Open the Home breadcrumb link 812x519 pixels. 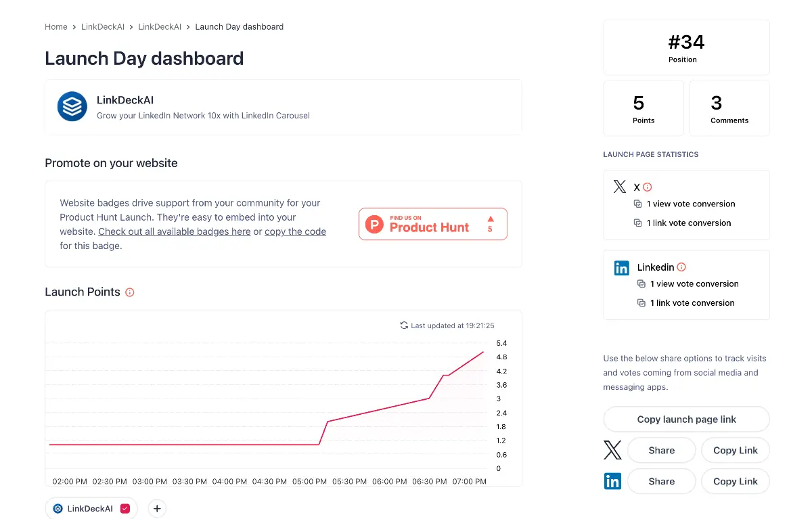pyautogui.click(x=55, y=27)
